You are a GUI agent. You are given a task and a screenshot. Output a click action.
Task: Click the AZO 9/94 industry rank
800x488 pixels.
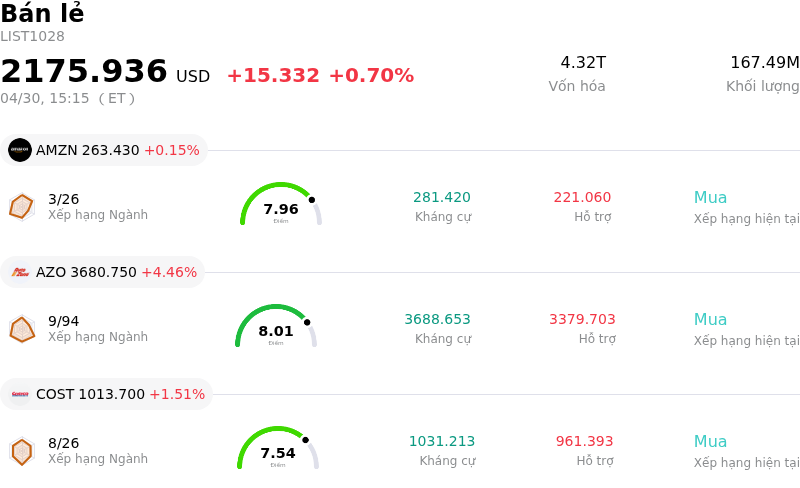pyautogui.click(x=63, y=321)
